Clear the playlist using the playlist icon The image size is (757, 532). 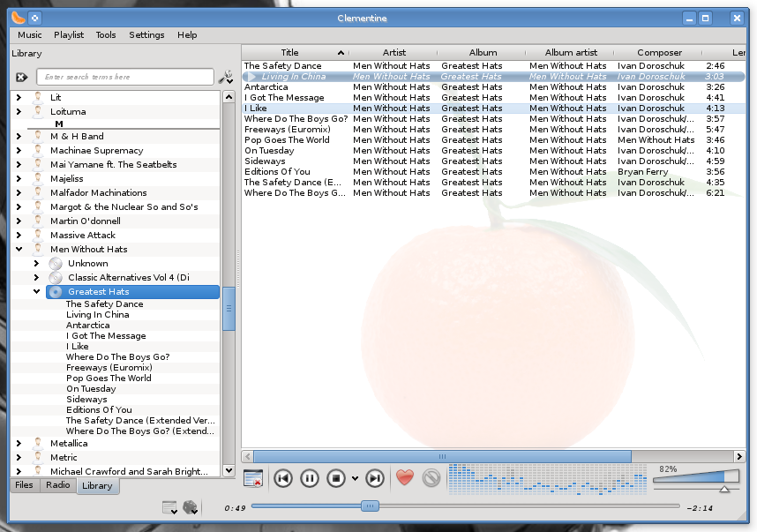[x=253, y=478]
